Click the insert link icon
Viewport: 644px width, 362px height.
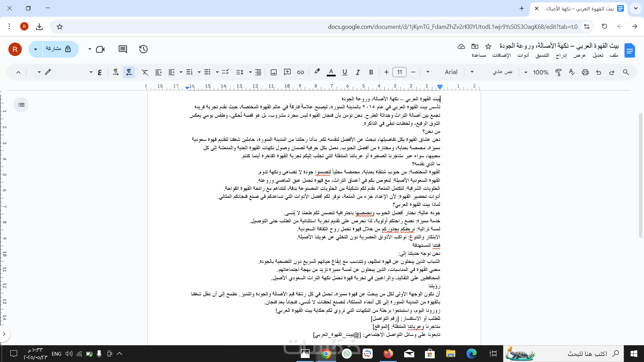coord(301,72)
